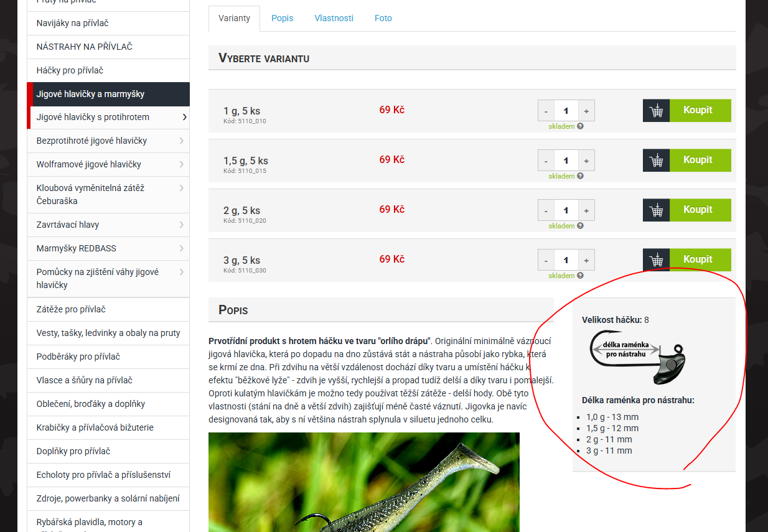Open Navijáky na přívlač category

point(108,23)
